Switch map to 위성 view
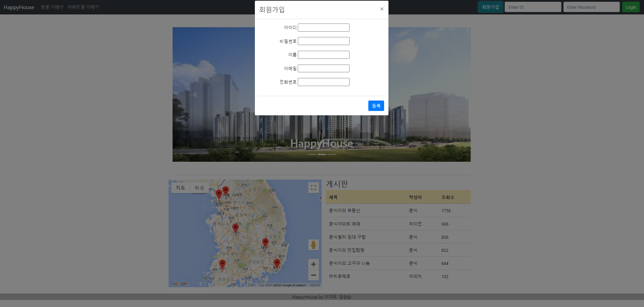 click(199, 188)
